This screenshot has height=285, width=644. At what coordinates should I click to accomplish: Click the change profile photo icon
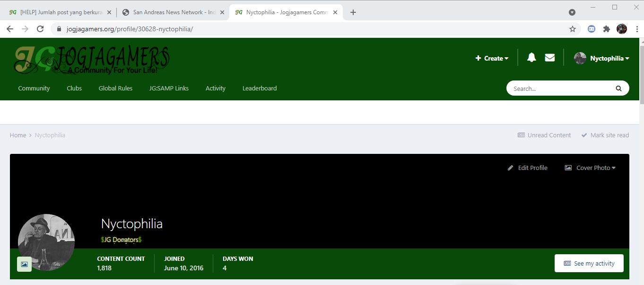(x=24, y=264)
